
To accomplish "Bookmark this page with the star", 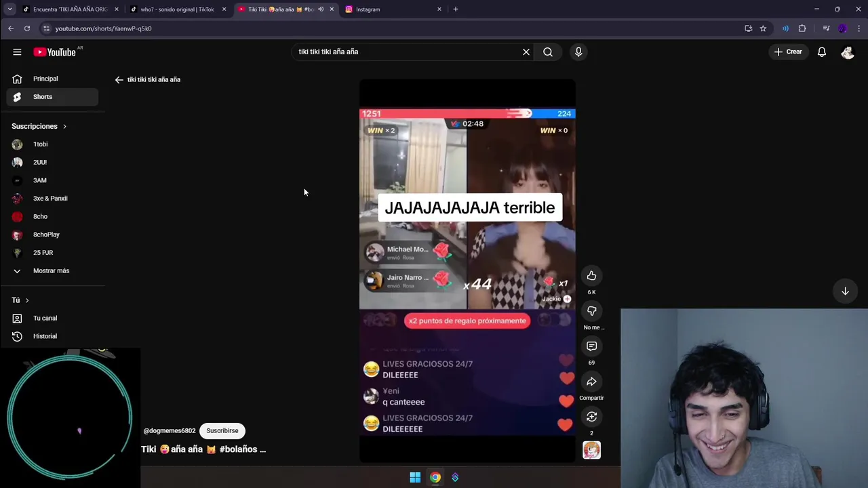I will click(763, 28).
